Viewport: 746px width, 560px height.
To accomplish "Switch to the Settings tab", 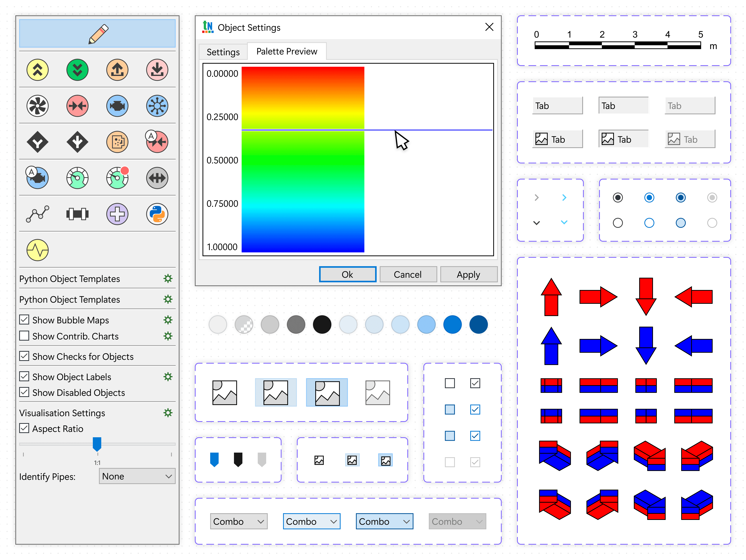I will (223, 52).
